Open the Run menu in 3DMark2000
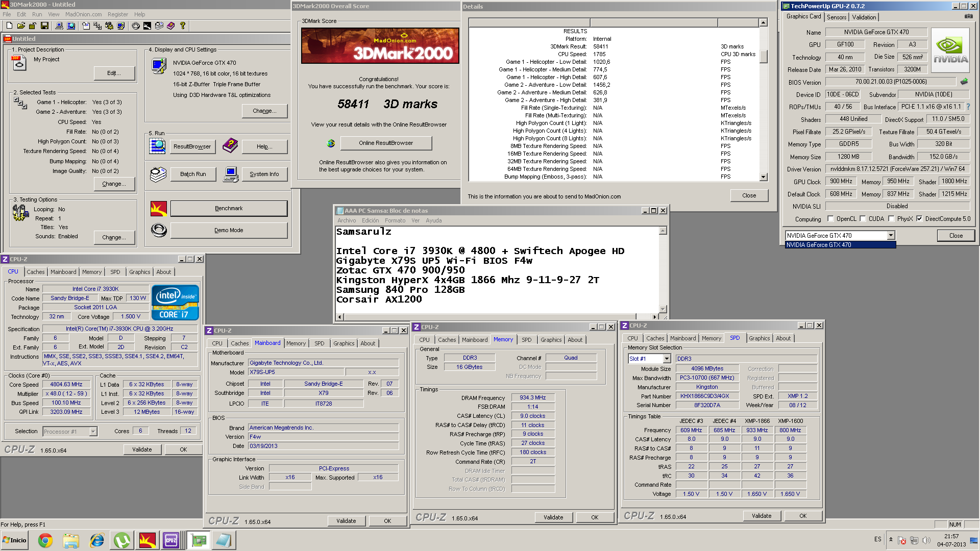 point(37,14)
